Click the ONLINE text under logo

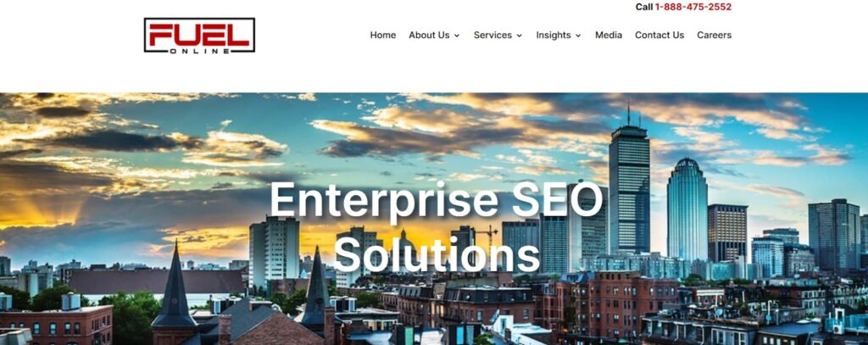coord(199,51)
